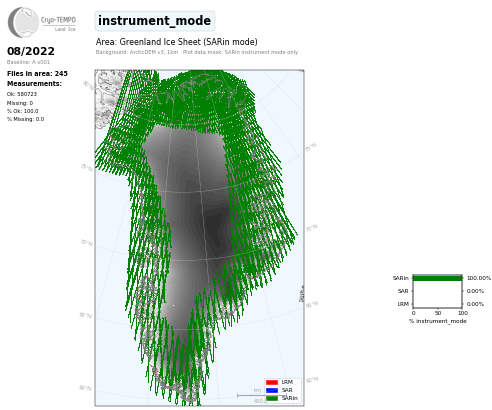Click the blue SAR legend swatch
492x410 pixels.
click(272, 390)
